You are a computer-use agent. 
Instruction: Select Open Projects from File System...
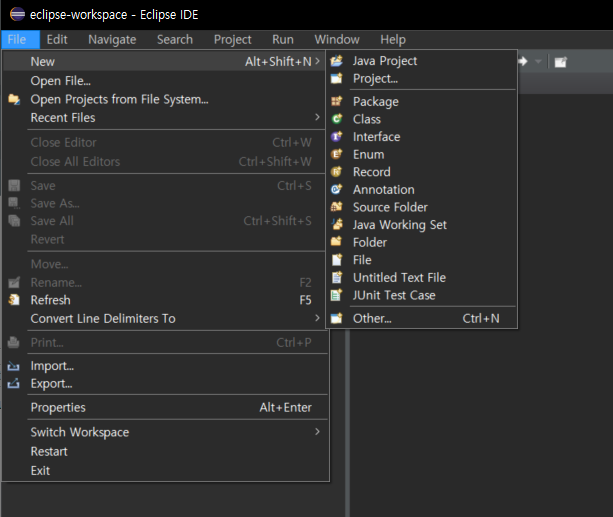click(x=164, y=99)
